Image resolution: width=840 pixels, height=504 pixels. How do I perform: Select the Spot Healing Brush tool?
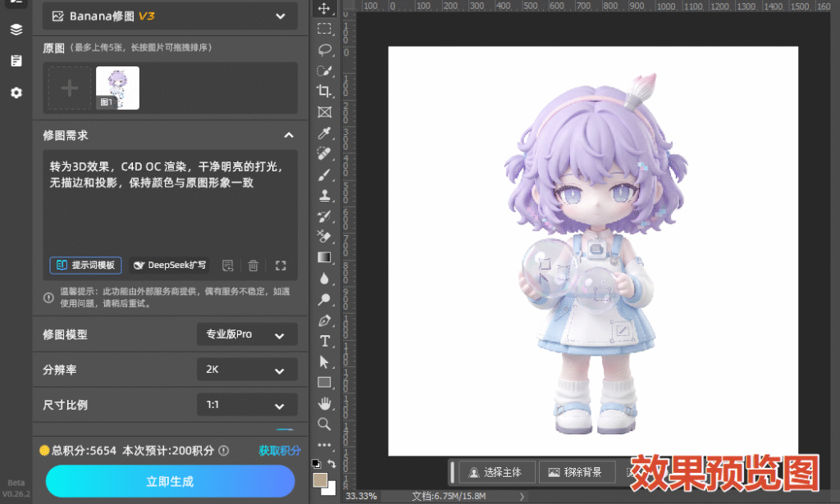click(324, 153)
